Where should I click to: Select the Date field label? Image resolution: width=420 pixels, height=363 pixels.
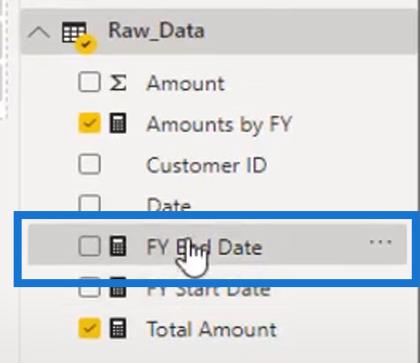coord(169,204)
